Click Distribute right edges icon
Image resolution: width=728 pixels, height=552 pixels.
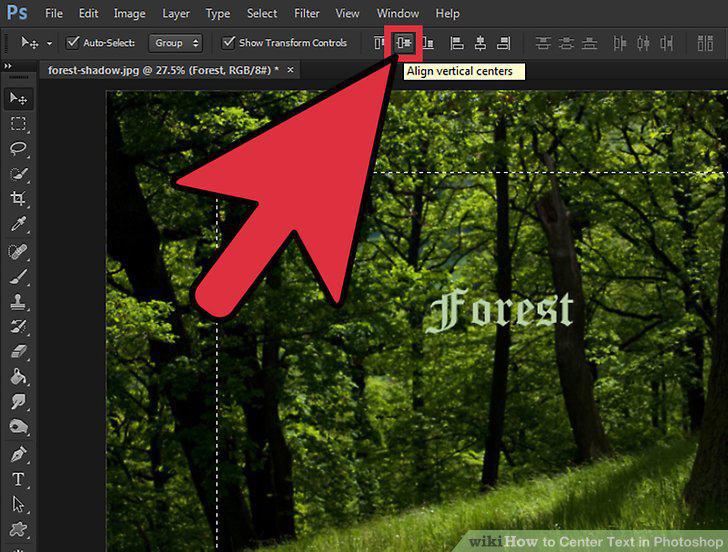[x=667, y=43]
